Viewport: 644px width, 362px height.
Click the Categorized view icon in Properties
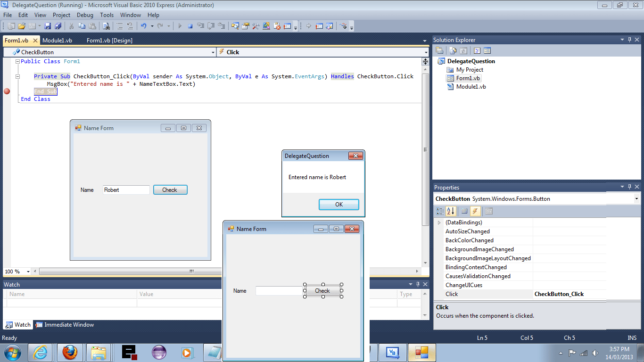click(x=440, y=211)
